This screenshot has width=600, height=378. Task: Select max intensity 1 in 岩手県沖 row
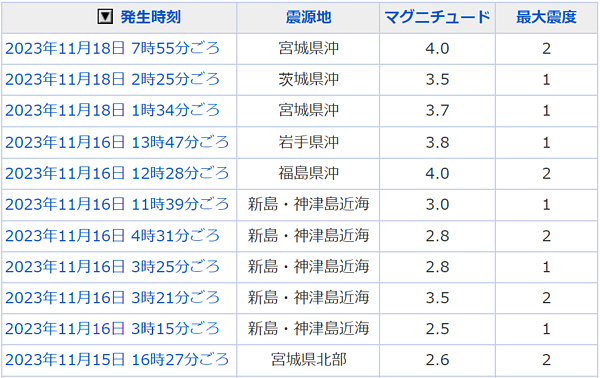(x=546, y=143)
